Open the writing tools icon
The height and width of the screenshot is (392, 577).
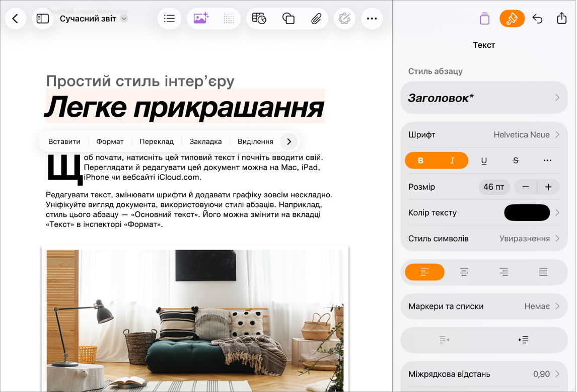click(344, 19)
